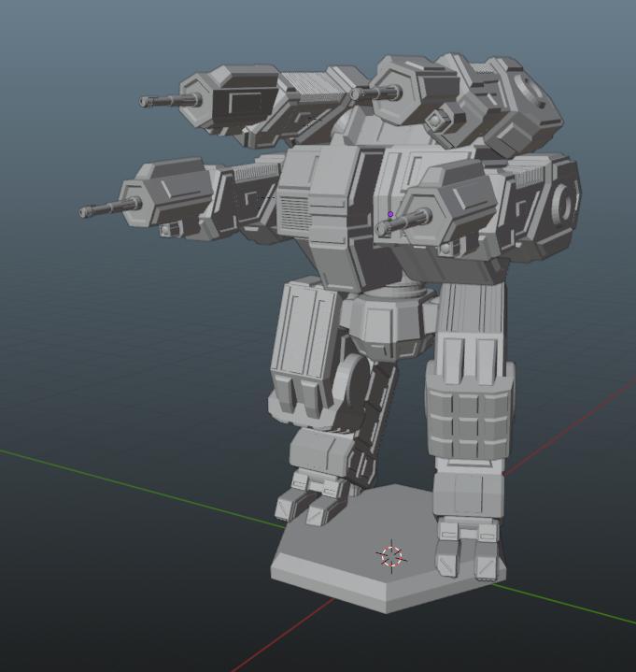Click the 3D cursor on the base

391,556
